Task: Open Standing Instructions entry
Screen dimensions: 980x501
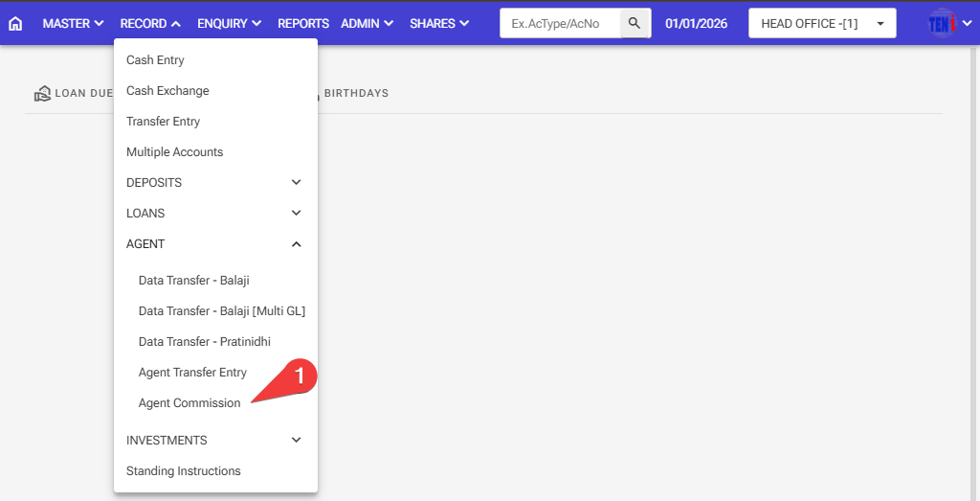Action: 184,471
